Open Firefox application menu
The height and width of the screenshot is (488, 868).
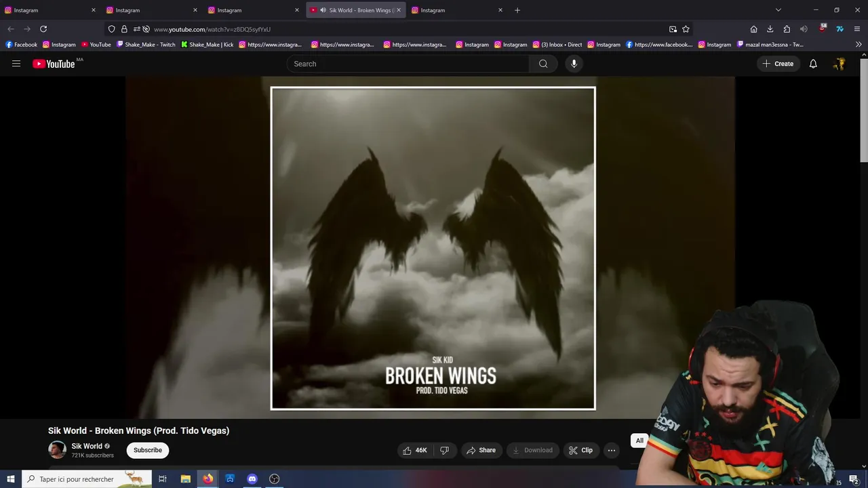pos(858,29)
